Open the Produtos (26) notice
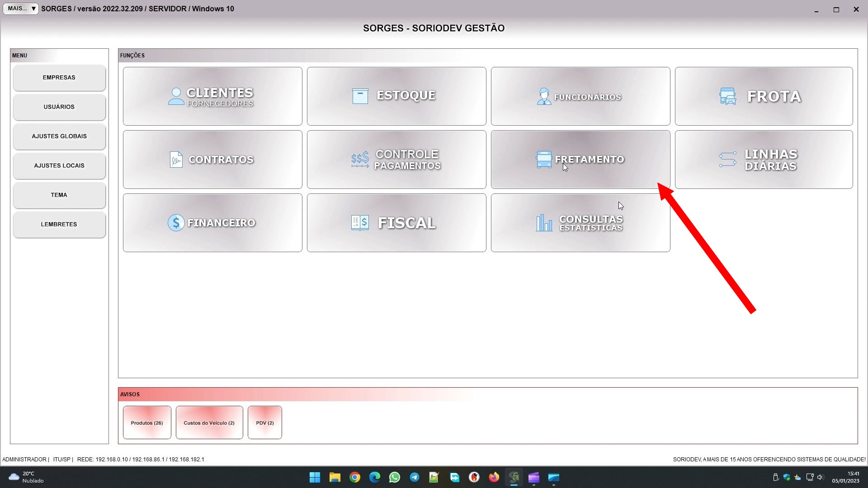Image resolution: width=868 pixels, height=488 pixels. pos(147,422)
